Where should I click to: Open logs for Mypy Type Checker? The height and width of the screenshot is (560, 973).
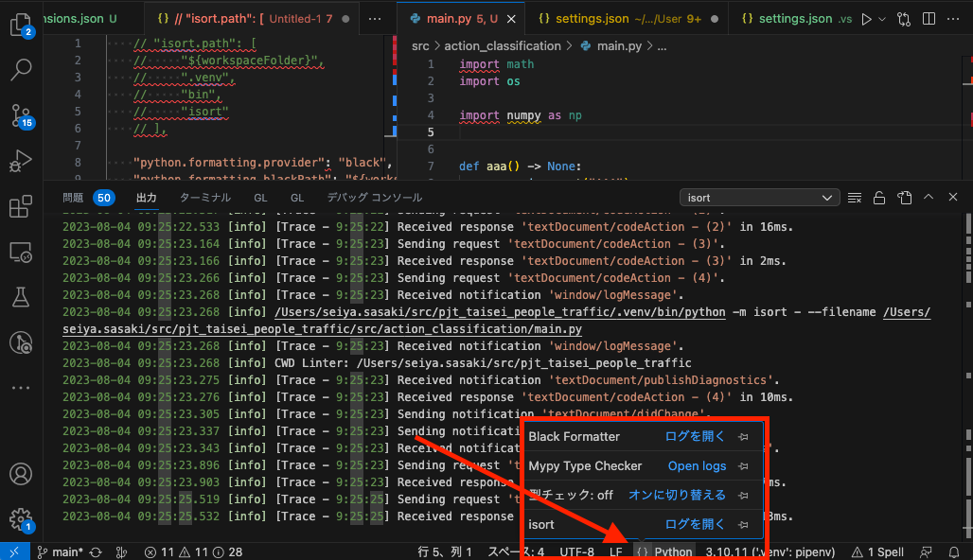pos(697,465)
